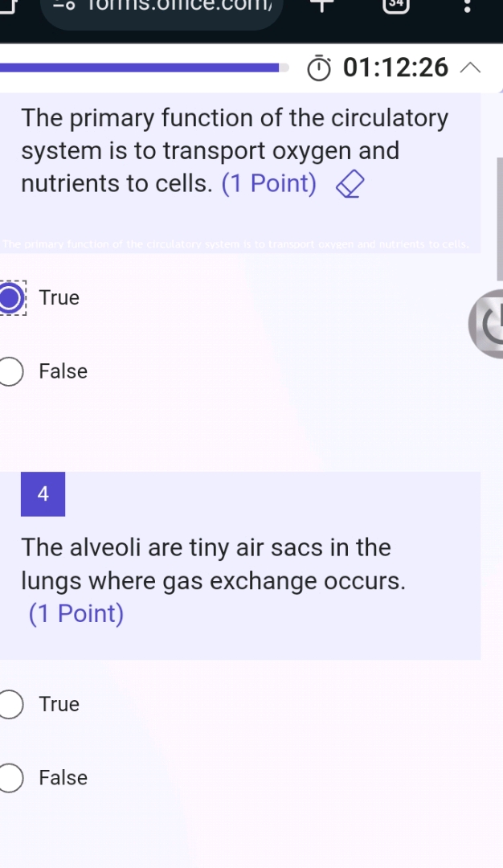Click the eraser icon to clear selection
This screenshot has height=868, width=503.
350,186
